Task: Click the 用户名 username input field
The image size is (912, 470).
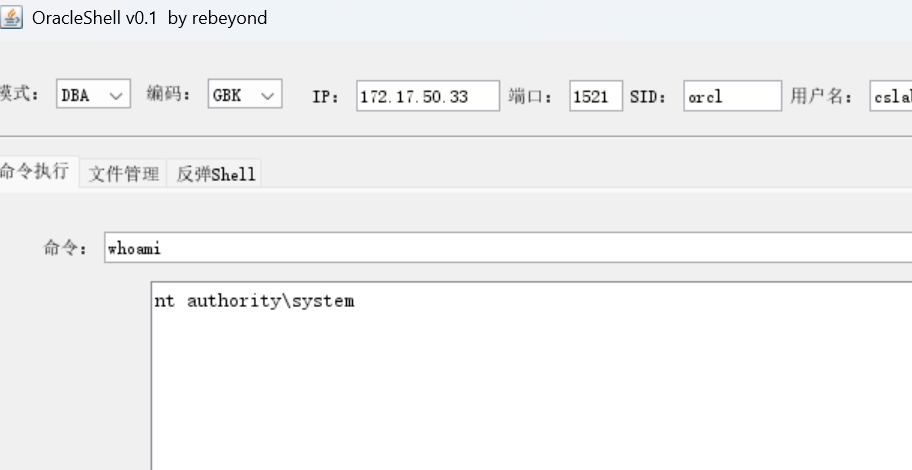Action: pos(891,96)
